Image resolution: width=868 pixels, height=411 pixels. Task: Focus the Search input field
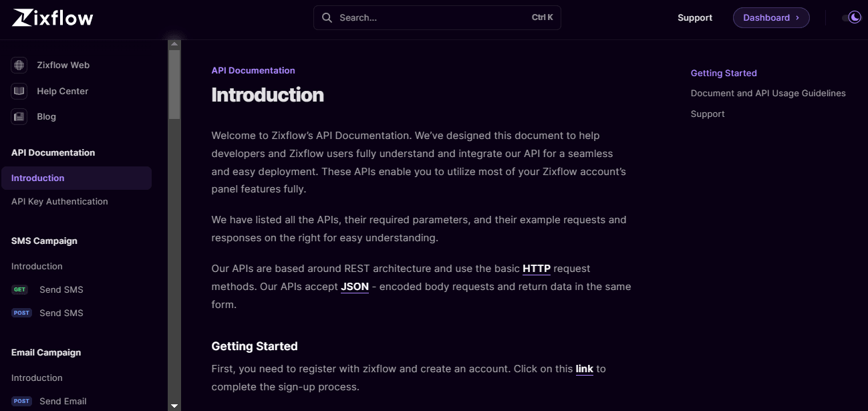coord(428,18)
